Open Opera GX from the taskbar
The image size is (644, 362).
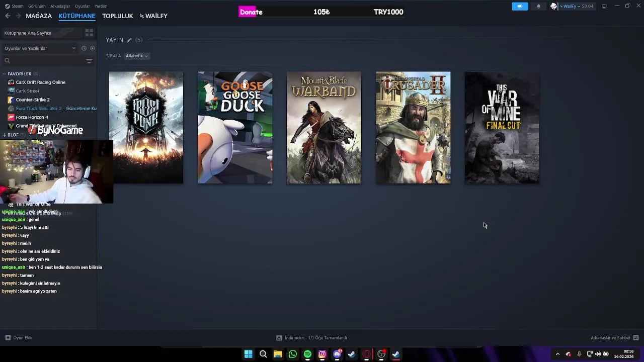point(367,354)
